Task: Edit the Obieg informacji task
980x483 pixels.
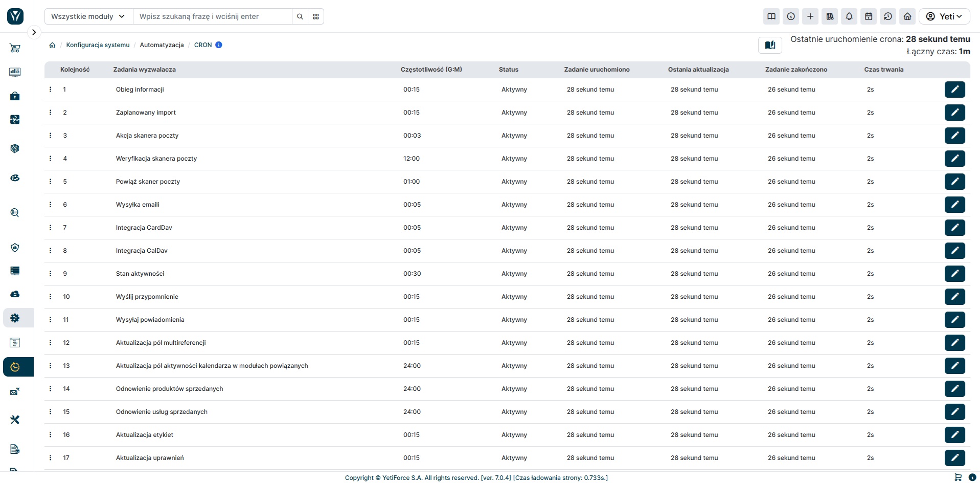Action: click(954, 90)
